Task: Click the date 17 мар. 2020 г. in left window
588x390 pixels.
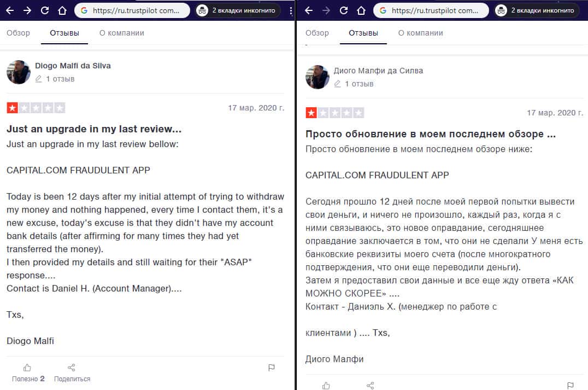Action: pos(256,108)
